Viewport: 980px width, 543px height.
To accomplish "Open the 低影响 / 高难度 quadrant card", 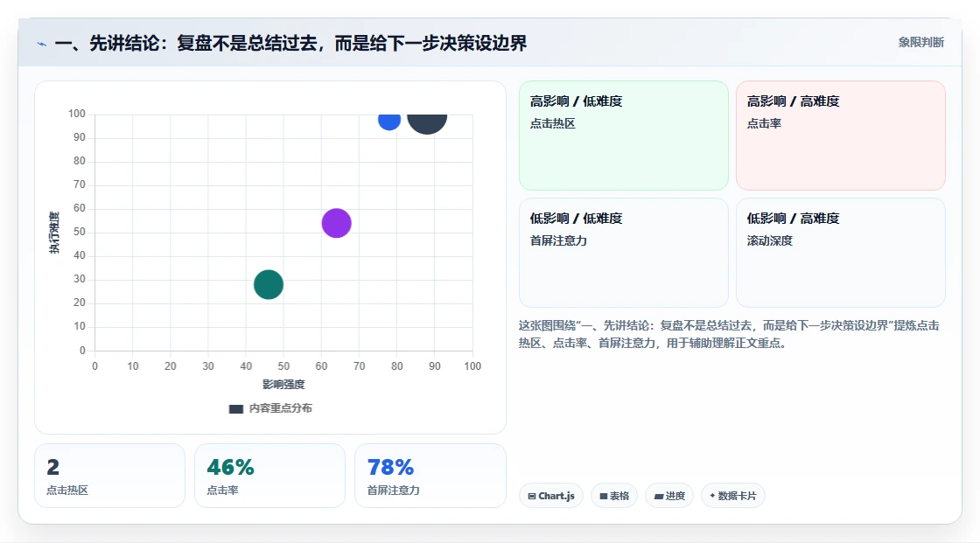I will click(841, 253).
